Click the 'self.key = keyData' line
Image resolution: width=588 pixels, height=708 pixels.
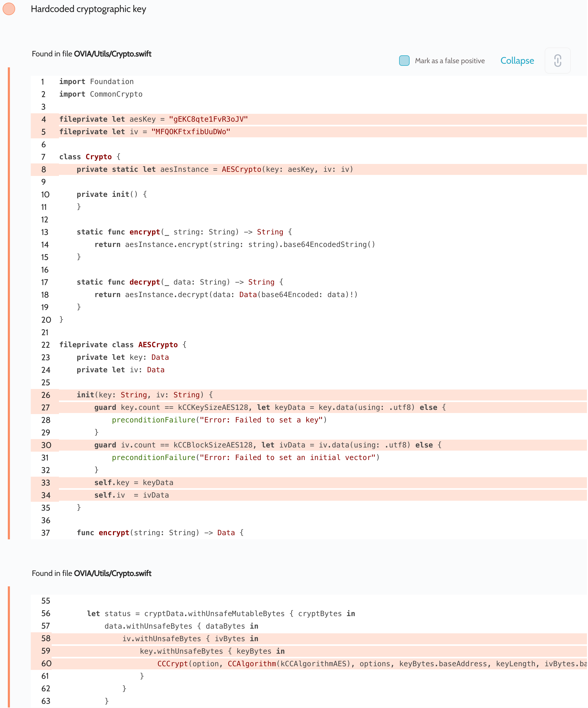[x=134, y=483]
